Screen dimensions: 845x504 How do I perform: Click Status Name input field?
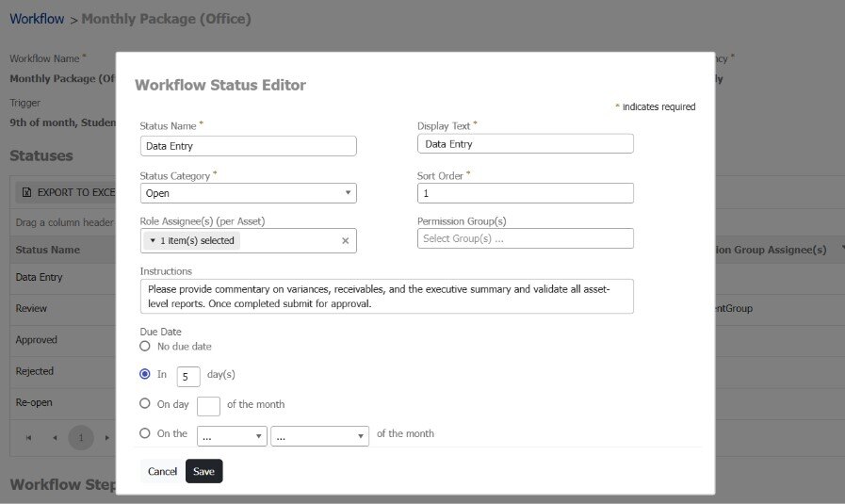(249, 146)
